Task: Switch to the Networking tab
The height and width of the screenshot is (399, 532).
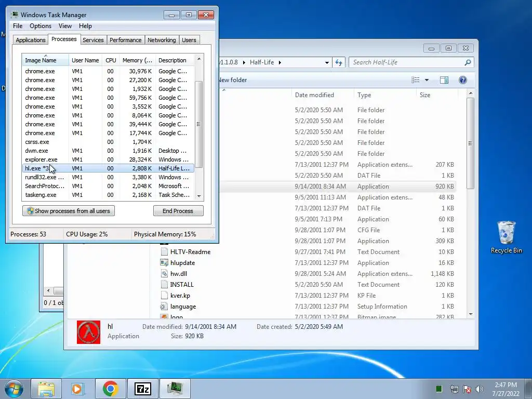Action: point(162,40)
